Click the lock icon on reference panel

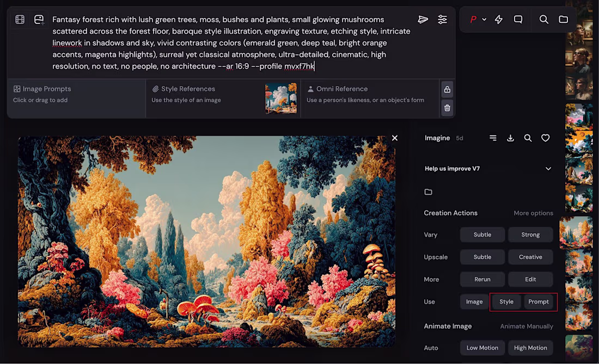pyautogui.click(x=447, y=90)
